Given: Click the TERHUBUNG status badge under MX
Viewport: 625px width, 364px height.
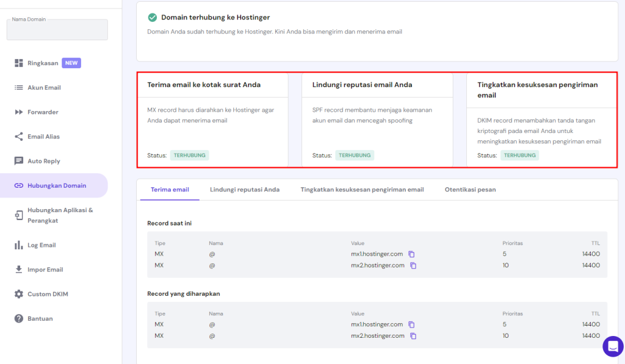Looking at the screenshot, I should point(189,155).
